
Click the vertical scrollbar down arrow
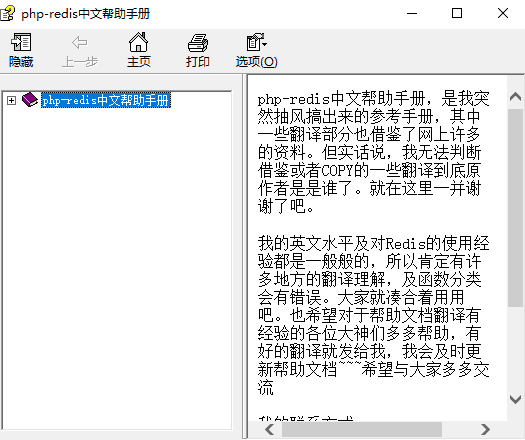(x=515, y=399)
